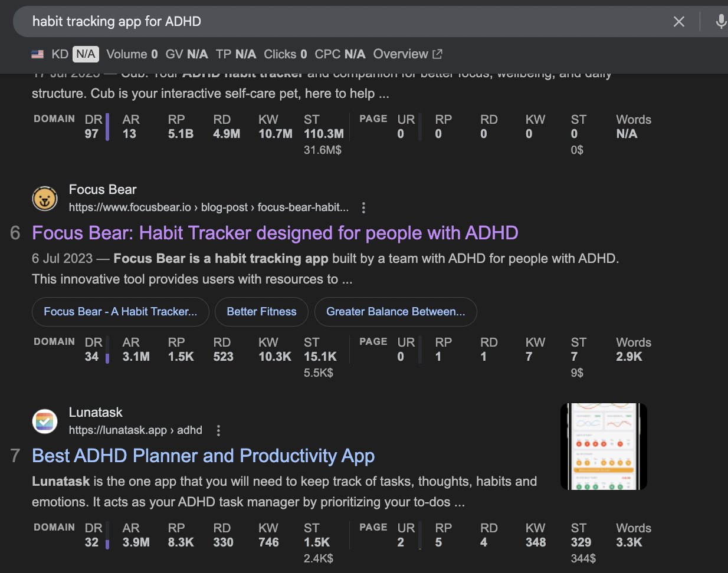728x573 pixels.
Task: Open the Overview link in SEO bar
Action: coord(401,54)
